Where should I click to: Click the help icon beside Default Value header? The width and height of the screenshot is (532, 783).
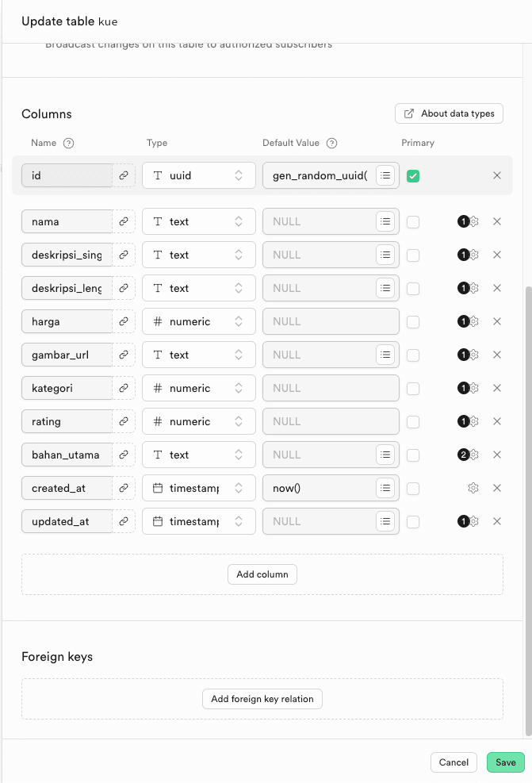[x=332, y=144]
